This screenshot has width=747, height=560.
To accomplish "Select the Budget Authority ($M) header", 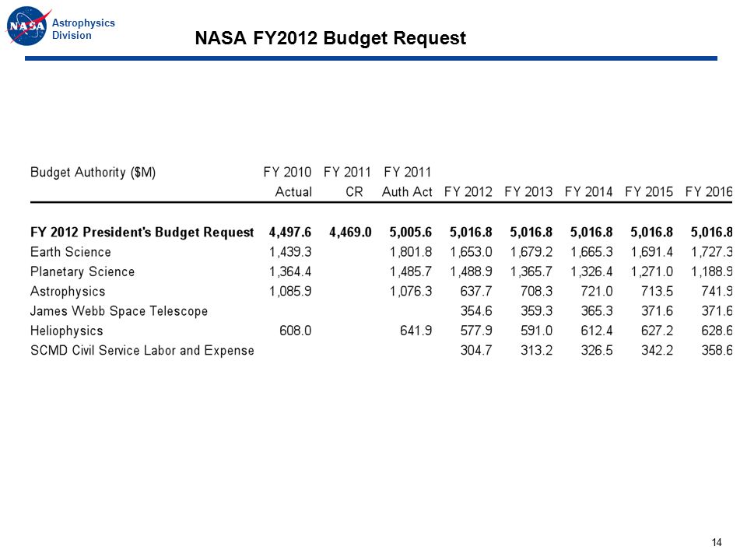I will 93,172.
